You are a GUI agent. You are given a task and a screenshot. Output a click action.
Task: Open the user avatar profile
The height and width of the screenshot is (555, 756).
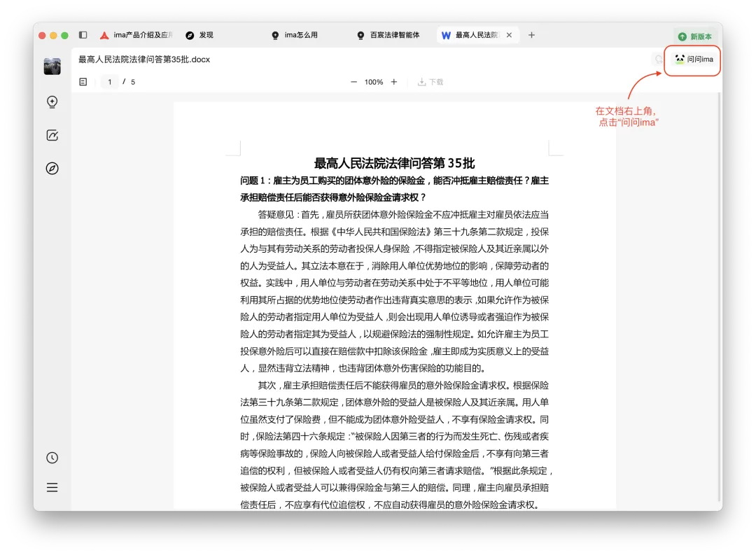[52, 66]
